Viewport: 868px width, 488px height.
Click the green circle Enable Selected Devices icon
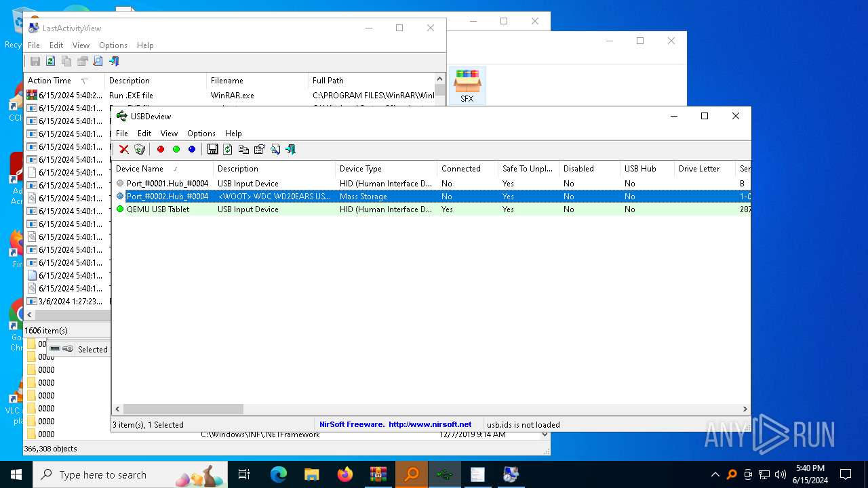176,149
